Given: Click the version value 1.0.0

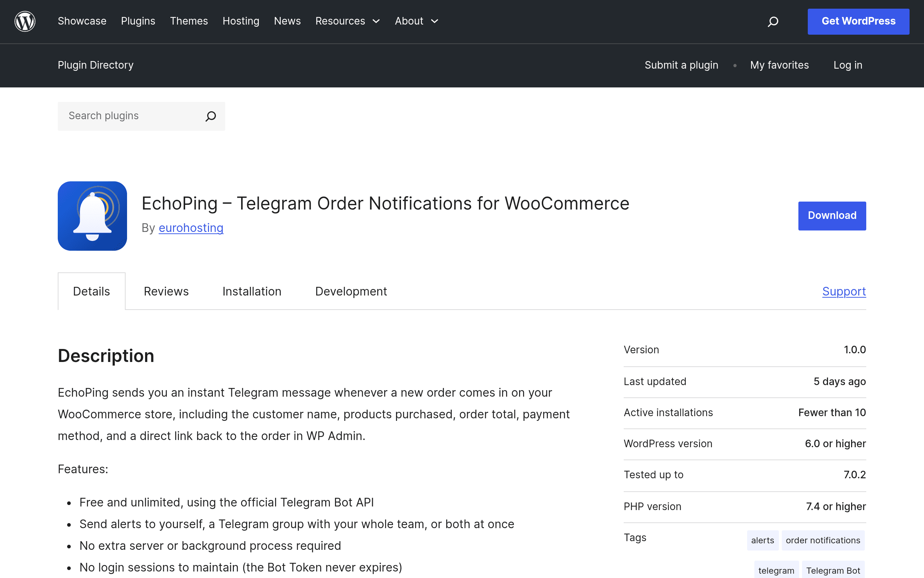Looking at the screenshot, I should [855, 350].
